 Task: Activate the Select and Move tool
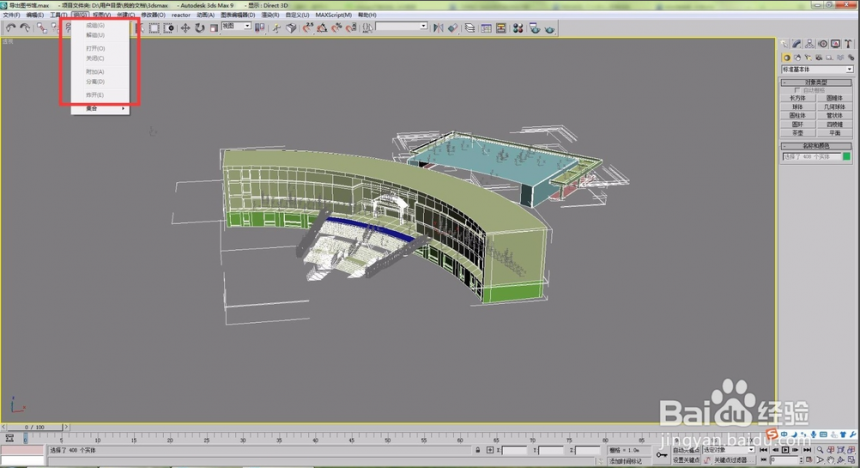pos(185,28)
